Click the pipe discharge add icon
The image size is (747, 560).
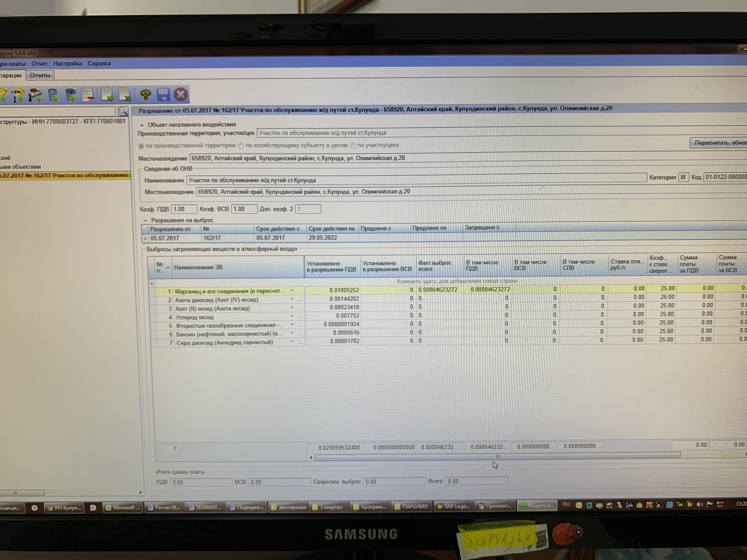[x=35, y=95]
